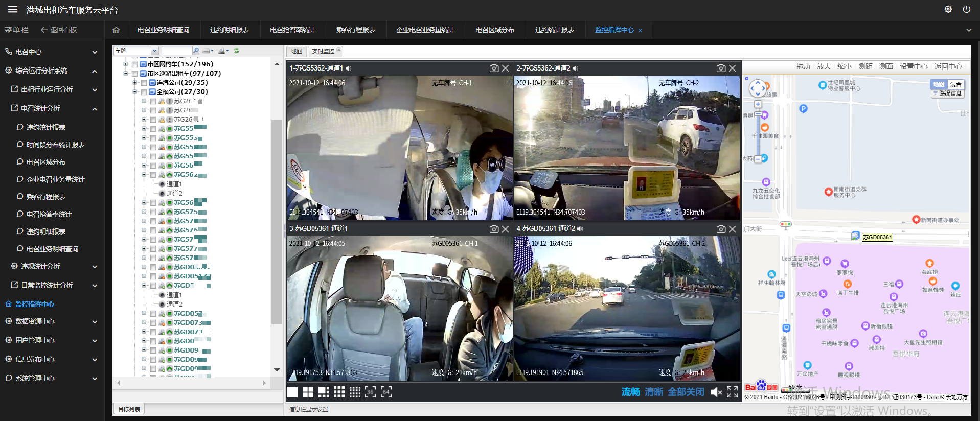Viewport: 980px width, 421px height.
Task: Switch to the 电召区域分布 tab
Action: [494, 30]
